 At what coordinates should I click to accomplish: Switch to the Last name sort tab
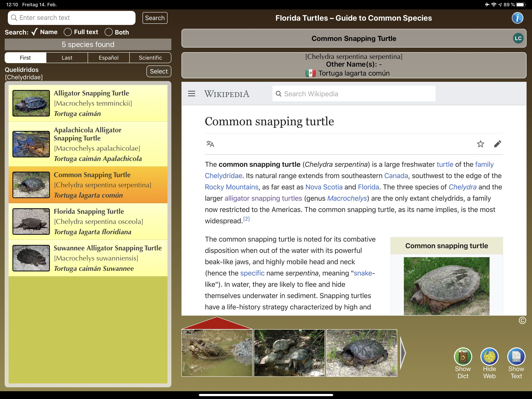point(67,58)
